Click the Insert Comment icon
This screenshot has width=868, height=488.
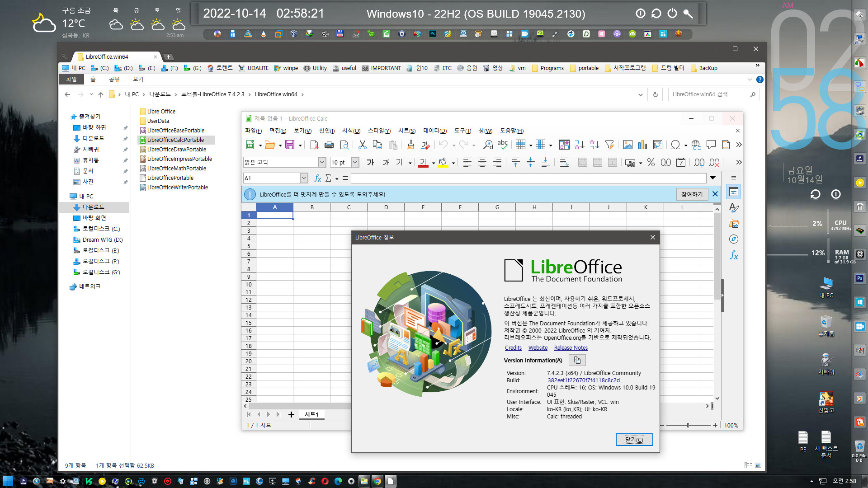tap(711, 145)
